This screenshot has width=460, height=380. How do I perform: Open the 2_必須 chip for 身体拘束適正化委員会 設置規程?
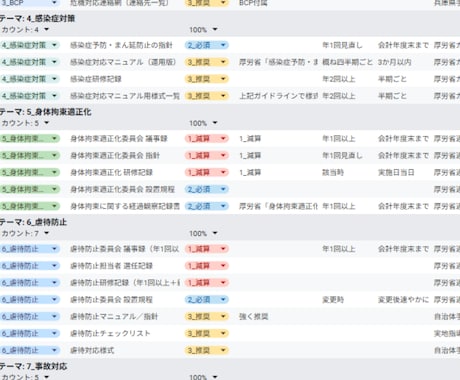click(207, 189)
